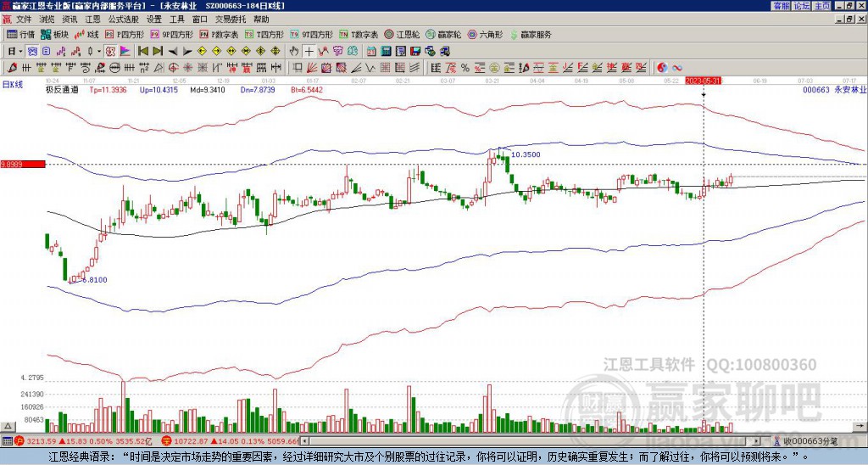Select the red crosshair target tool
Image resolution: width=868 pixels, height=465 pixels.
(x=172, y=68)
